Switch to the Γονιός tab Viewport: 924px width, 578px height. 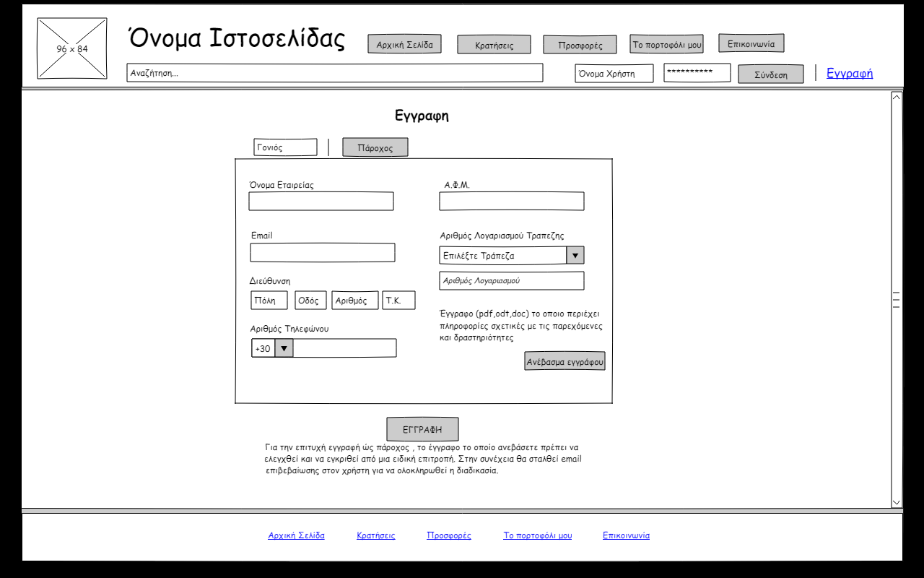285,147
